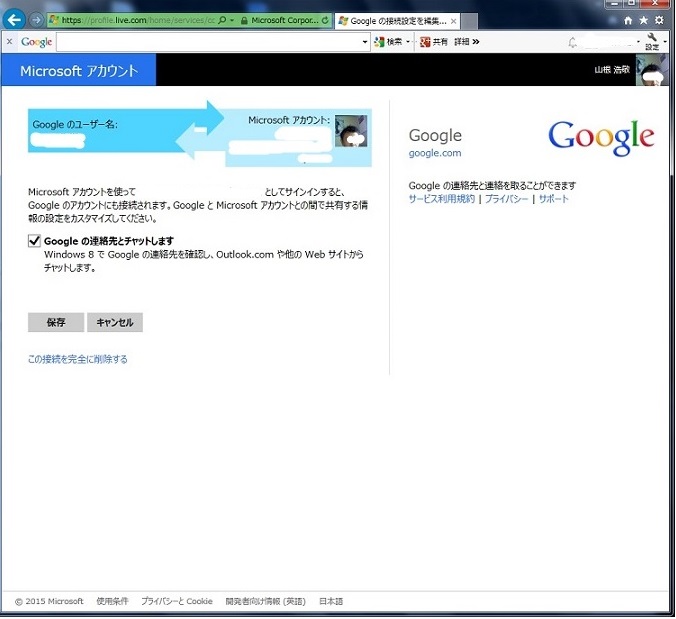Click the Google+ 共有 share button
Image resolution: width=676 pixels, height=619 pixels.
point(434,42)
